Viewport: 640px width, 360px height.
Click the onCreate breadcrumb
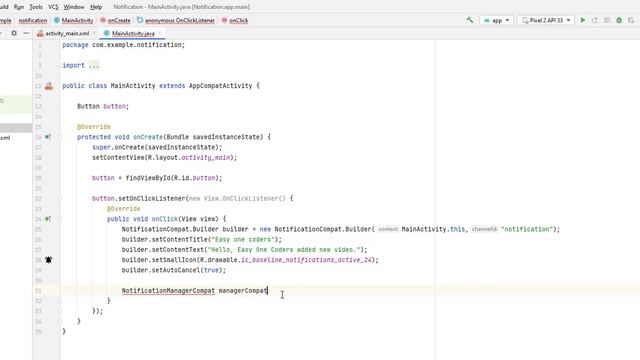click(x=119, y=20)
